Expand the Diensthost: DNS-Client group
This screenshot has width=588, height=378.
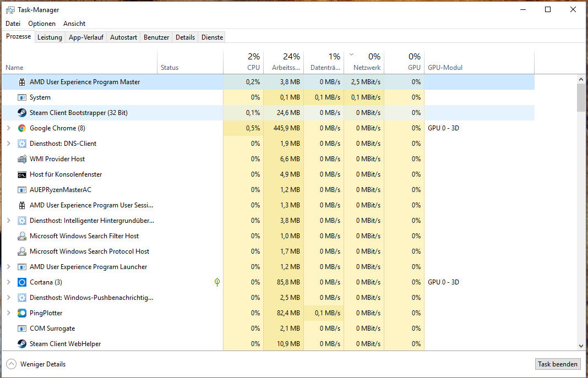[9, 144]
